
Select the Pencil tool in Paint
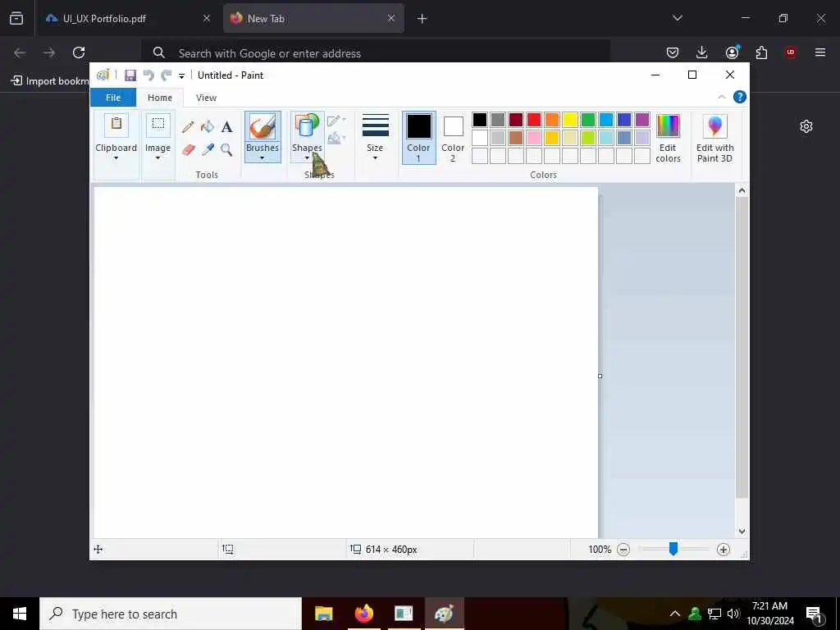click(188, 127)
